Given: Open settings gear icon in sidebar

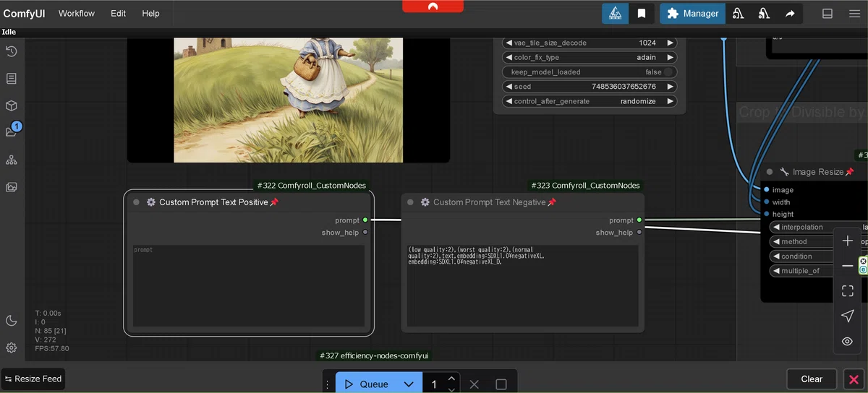Looking at the screenshot, I should pos(12,347).
